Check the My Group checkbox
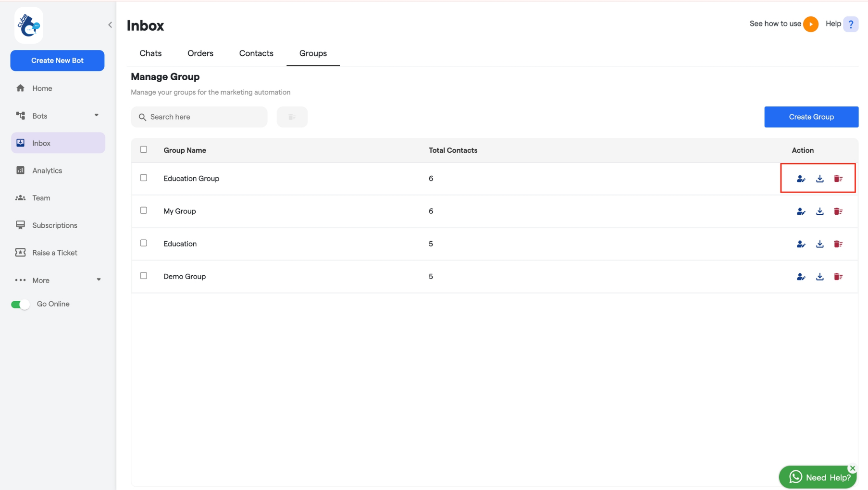 click(143, 210)
